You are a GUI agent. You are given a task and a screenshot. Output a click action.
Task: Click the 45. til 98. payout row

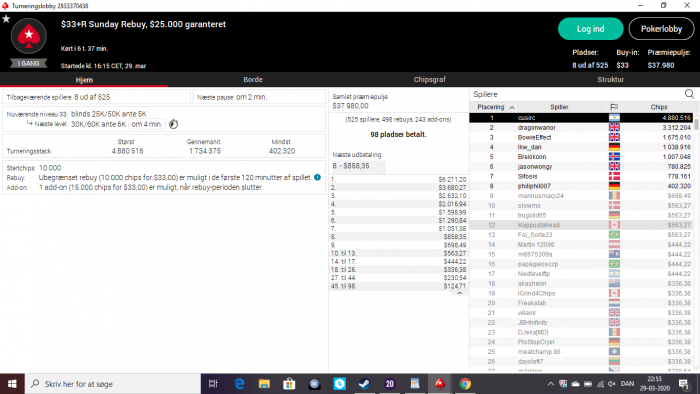[398, 286]
